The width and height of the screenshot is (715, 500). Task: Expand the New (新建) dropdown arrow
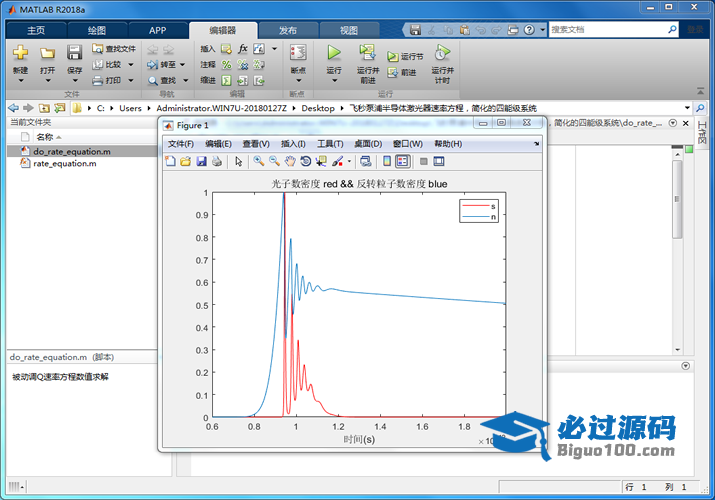21,81
